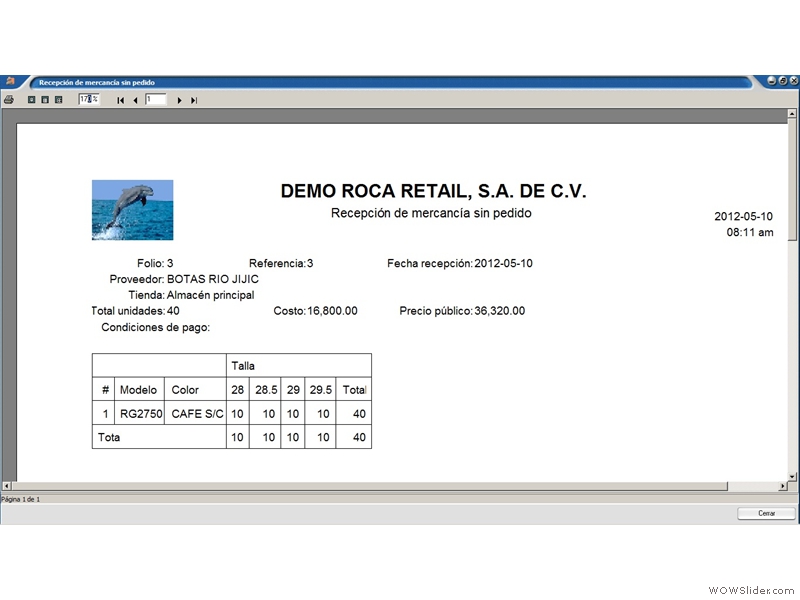The image size is (800, 600).
Task: Click the horizontal scrollbar left arrow
Action: click(7, 486)
